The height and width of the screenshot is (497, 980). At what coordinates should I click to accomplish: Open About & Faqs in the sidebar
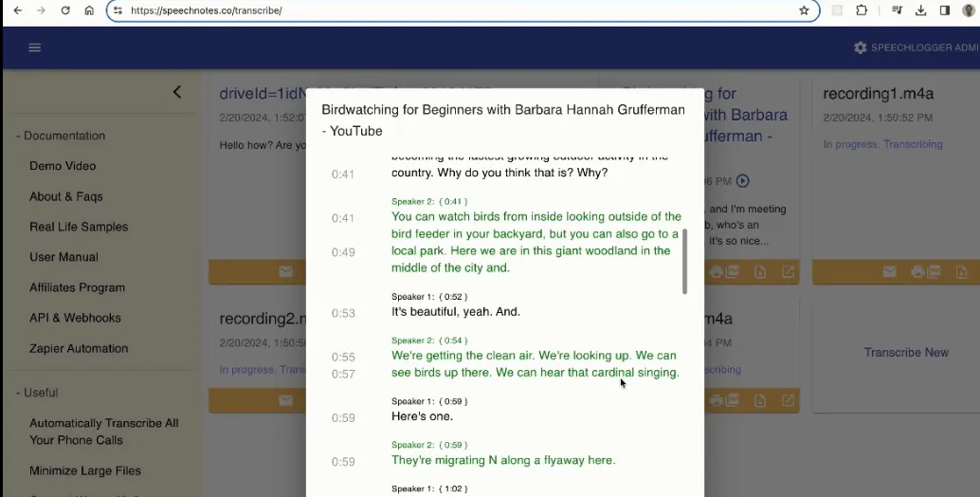pos(65,196)
